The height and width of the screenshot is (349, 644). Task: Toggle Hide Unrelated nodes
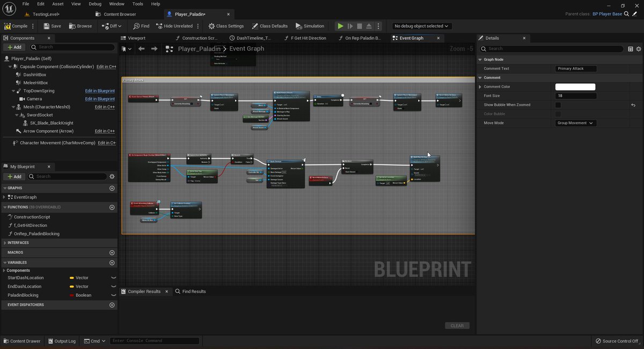coord(174,26)
